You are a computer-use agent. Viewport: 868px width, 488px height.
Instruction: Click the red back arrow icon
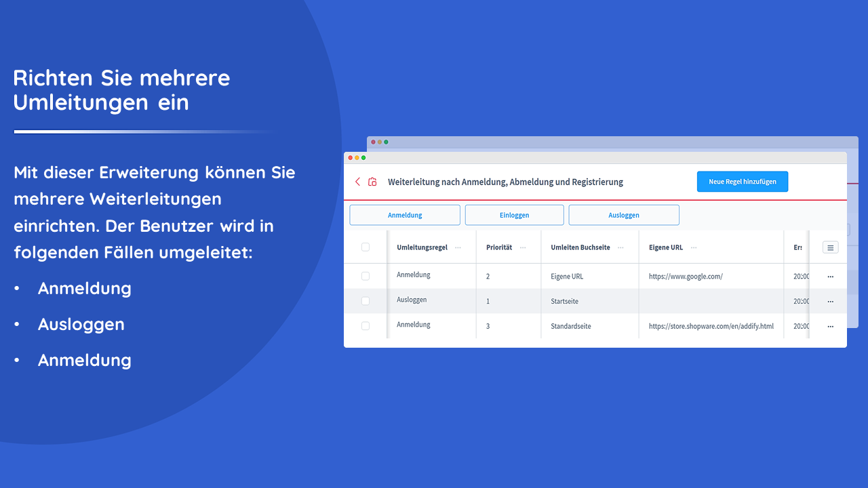click(x=358, y=182)
